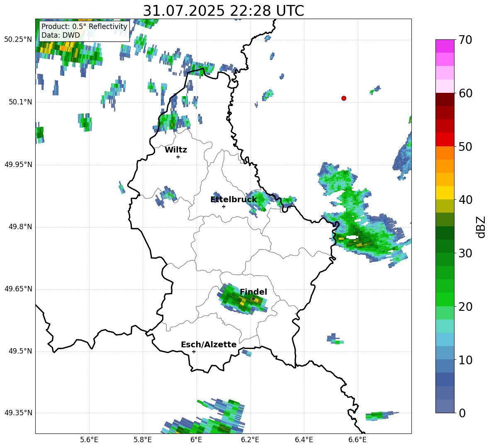Pick the orange colorbar swatch near 50

click(445, 153)
